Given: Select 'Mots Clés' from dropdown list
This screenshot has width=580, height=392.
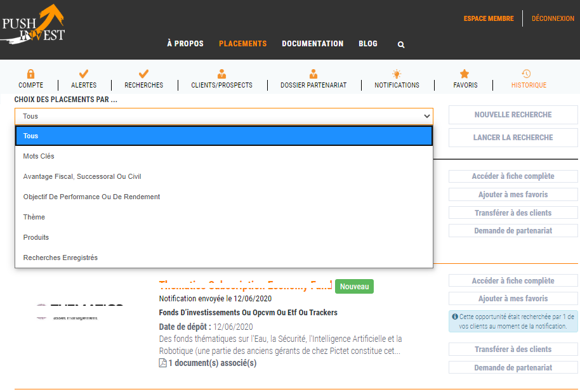Looking at the screenshot, I should [x=39, y=156].
